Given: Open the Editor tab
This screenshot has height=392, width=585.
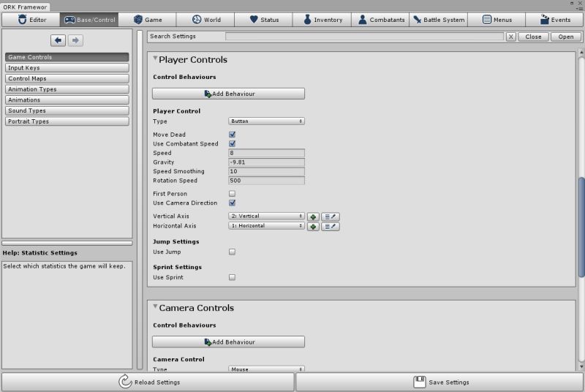Looking at the screenshot, I should 31,20.
